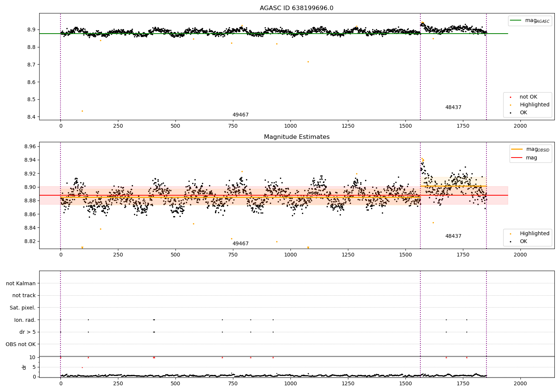The height and width of the screenshot is (392, 560).
Task: Click the 8.84 tick on the middle plot y-axis
Action: point(30,228)
